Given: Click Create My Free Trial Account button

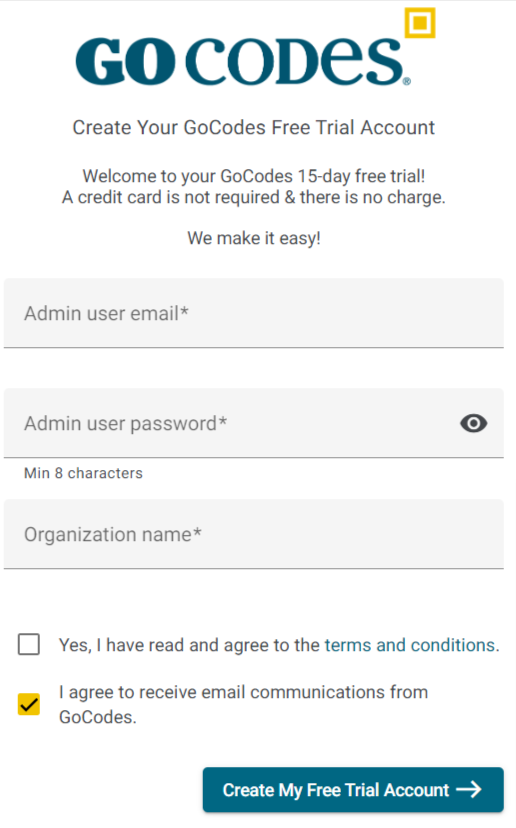Looking at the screenshot, I should pos(353,789).
